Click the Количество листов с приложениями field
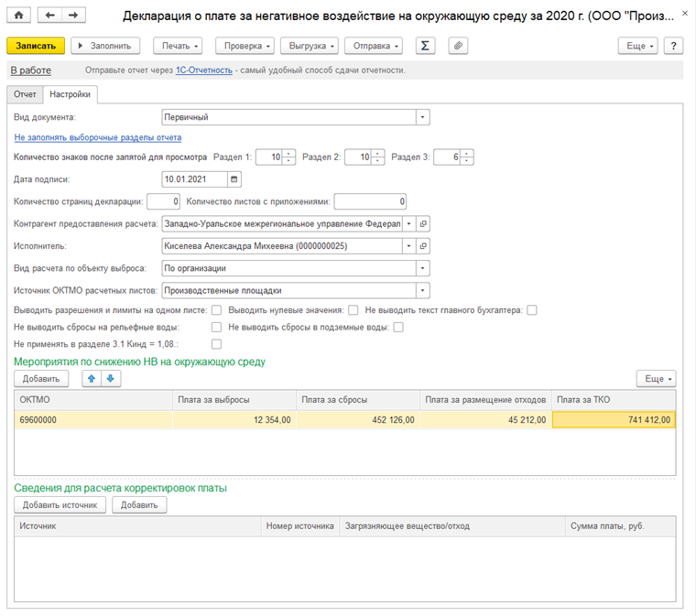696x616 pixels. 370,201
